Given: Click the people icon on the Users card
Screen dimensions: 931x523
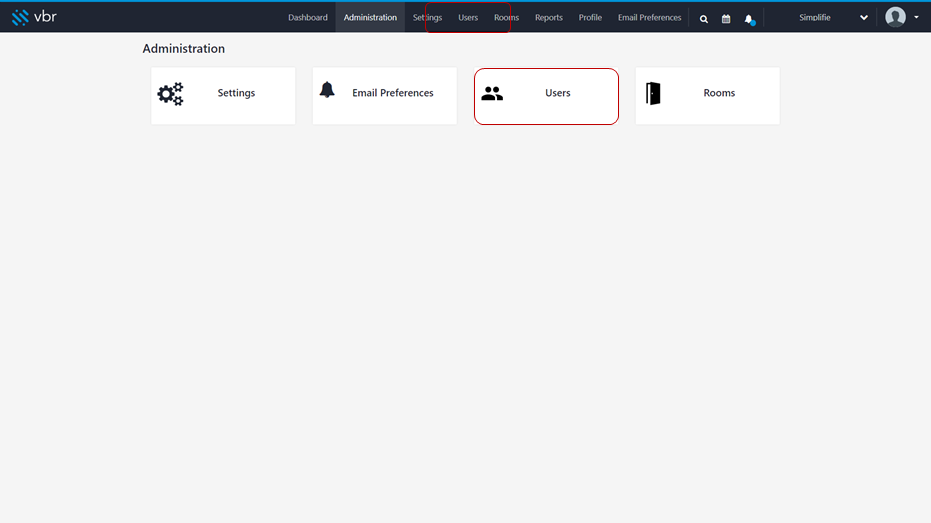Looking at the screenshot, I should point(492,93).
